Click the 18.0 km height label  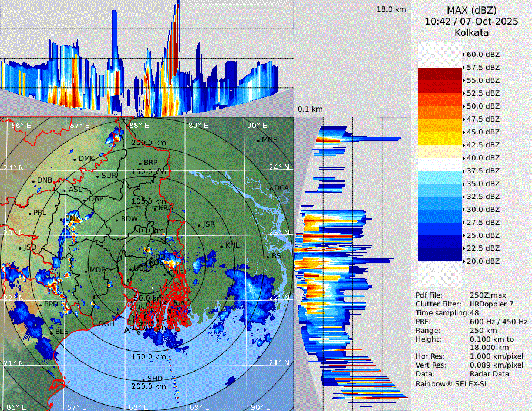click(x=391, y=9)
